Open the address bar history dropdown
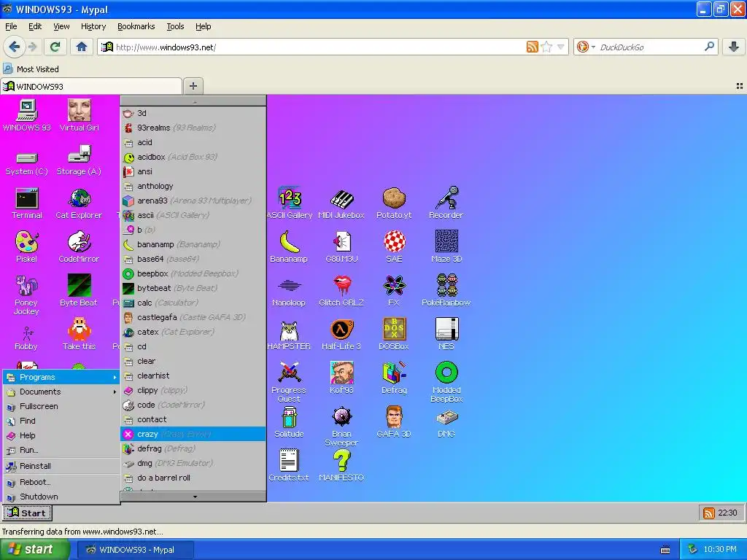Screen dimensions: 747x560 click(x=561, y=47)
